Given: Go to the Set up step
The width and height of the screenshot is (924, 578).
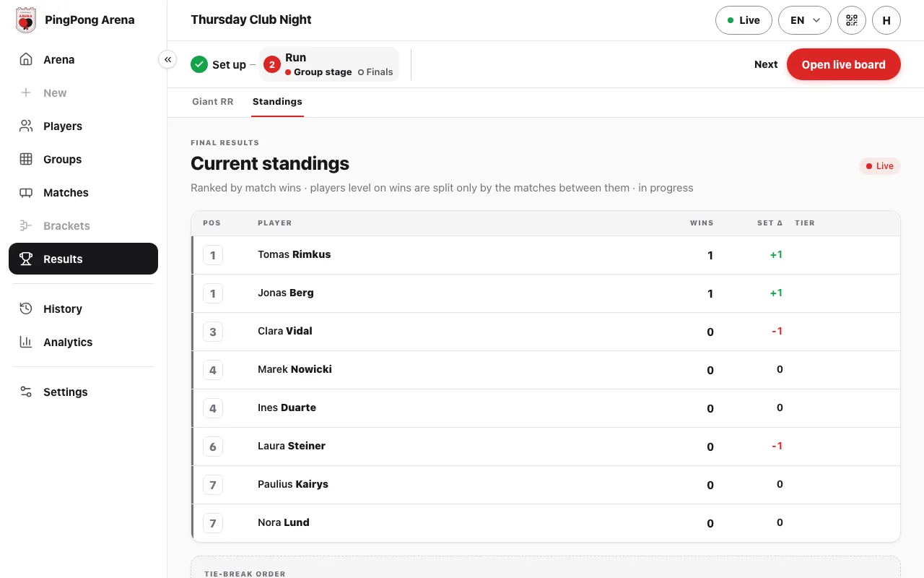Looking at the screenshot, I should click(219, 64).
